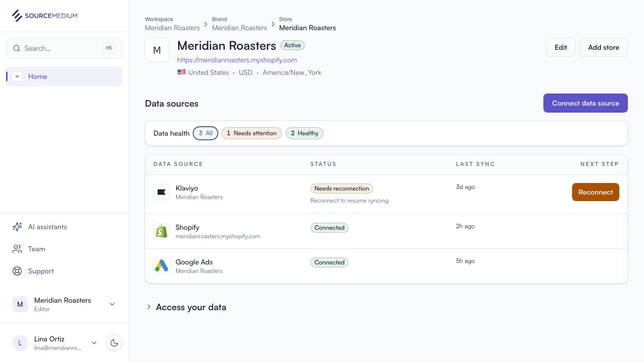Filter data health by Needs attention
This screenshot has height=362, width=644.
[x=252, y=133]
